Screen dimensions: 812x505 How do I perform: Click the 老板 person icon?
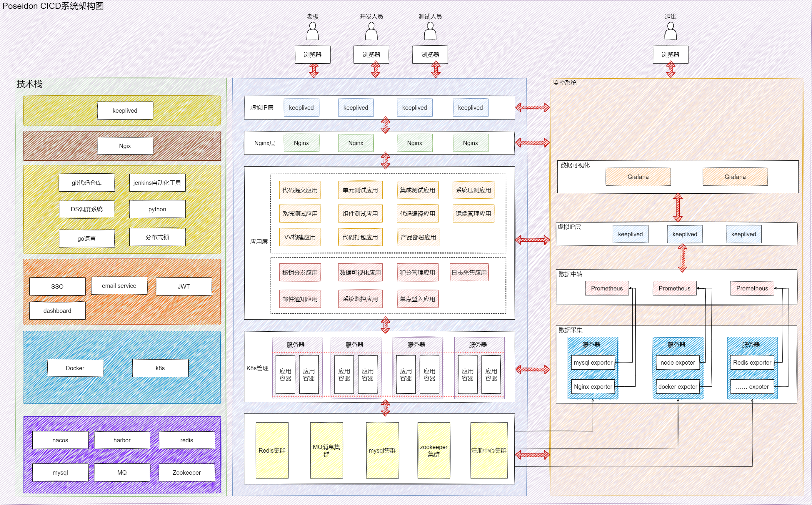coord(312,31)
